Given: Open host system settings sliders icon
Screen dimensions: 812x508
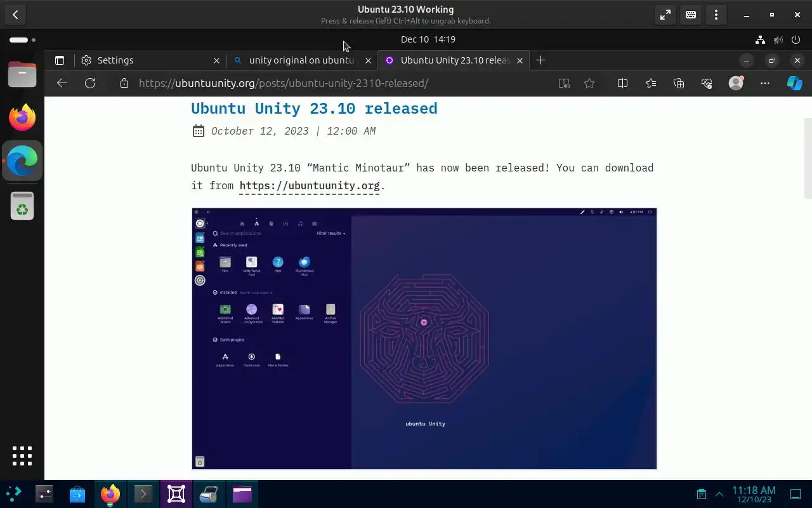Looking at the screenshot, I should pos(44,494).
